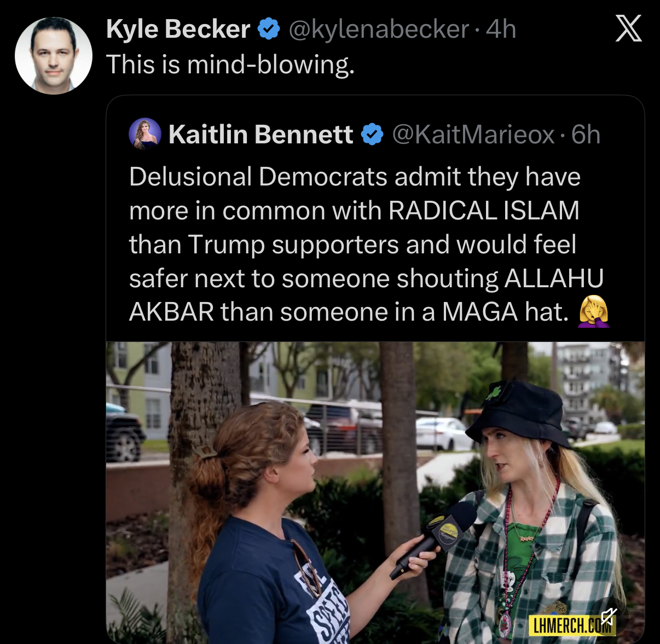The width and height of the screenshot is (660, 644).
Task: Open Kaitlin Bennett's small avatar
Action: click(145, 134)
